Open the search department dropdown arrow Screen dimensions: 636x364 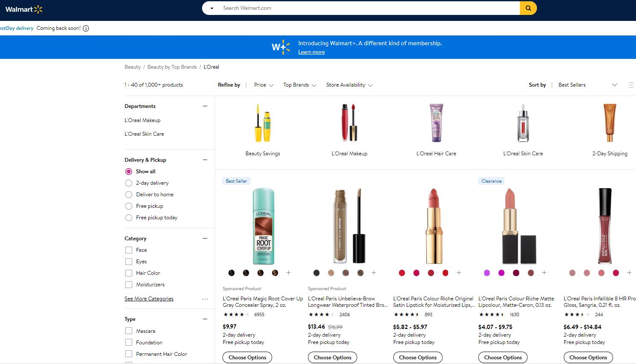click(211, 8)
